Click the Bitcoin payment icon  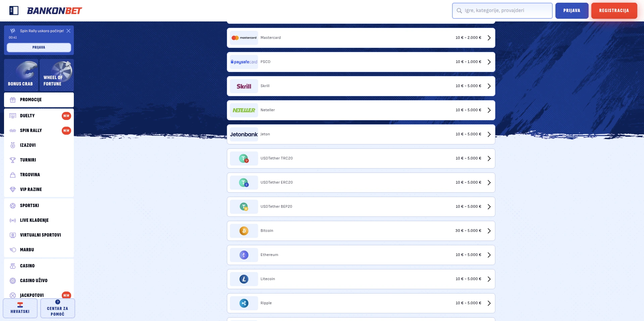244,231
